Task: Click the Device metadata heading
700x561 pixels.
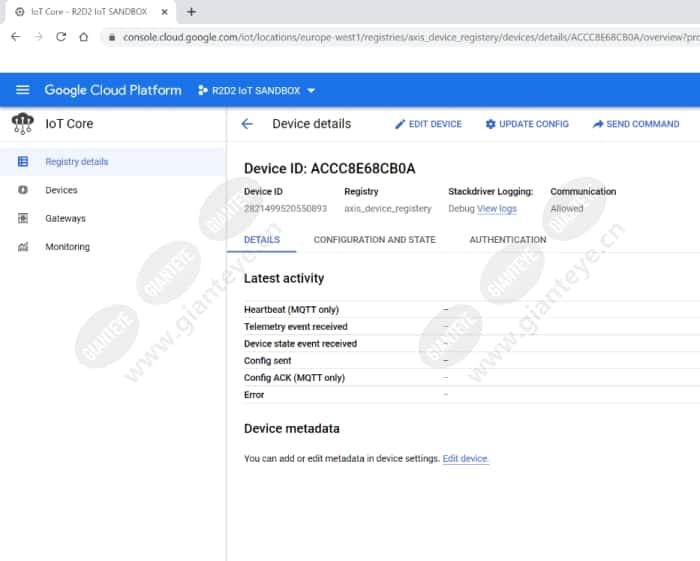Action: click(x=292, y=428)
